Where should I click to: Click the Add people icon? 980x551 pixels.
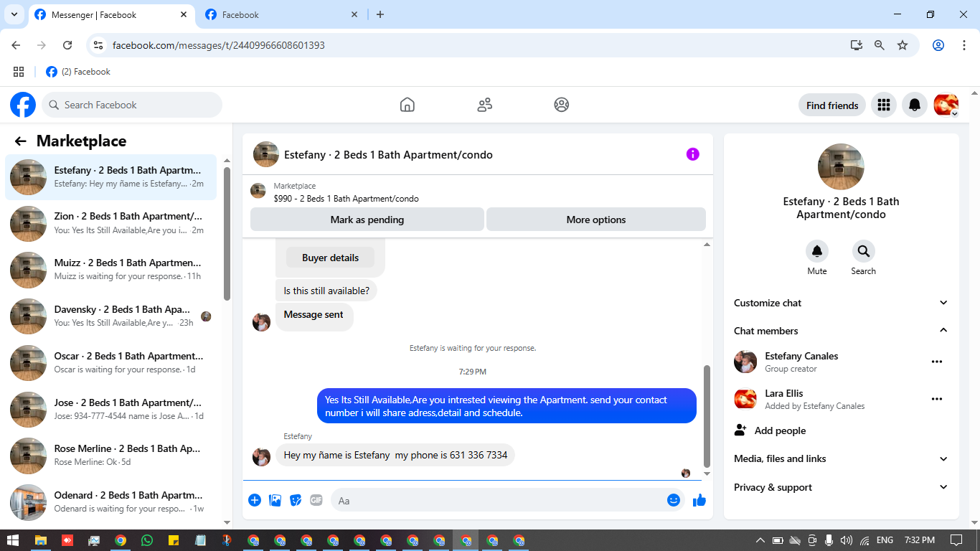pyautogui.click(x=741, y=430)
